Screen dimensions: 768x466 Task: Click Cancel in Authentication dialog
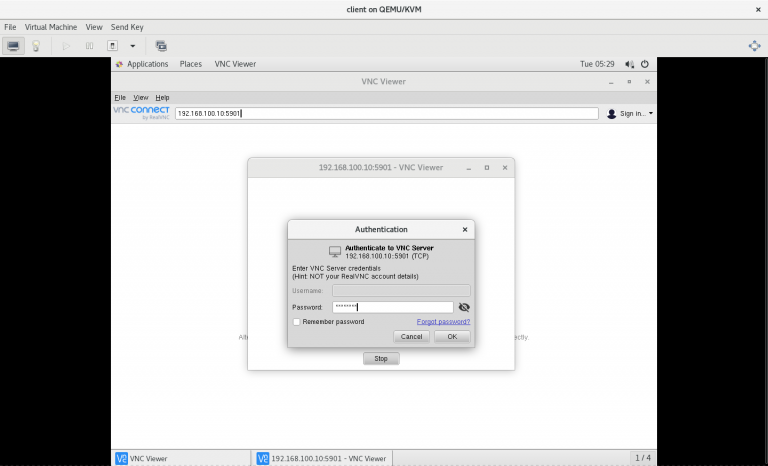(x=411, y=337)
